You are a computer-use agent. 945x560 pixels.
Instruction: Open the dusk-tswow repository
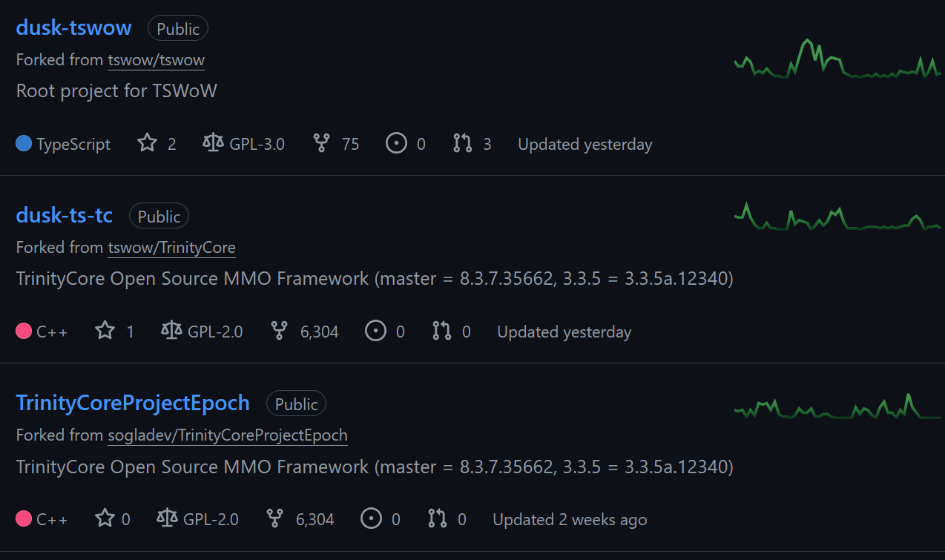tap(74, 28)
